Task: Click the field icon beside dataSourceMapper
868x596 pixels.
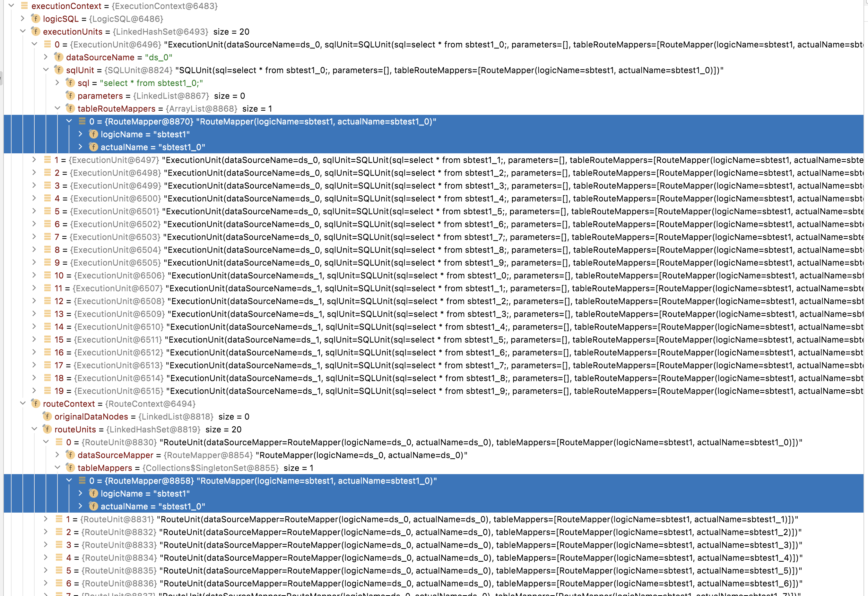Action: 70,455
